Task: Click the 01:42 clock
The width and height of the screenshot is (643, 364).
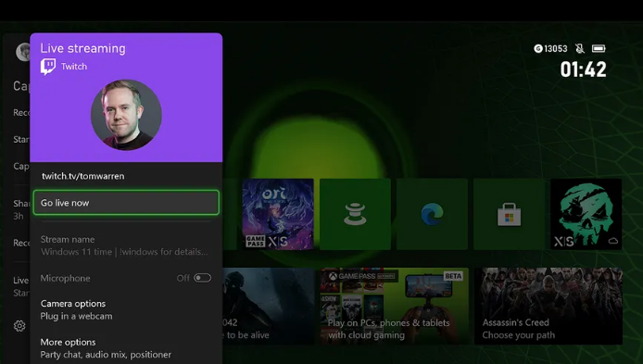Action: (x=583, y=69)
